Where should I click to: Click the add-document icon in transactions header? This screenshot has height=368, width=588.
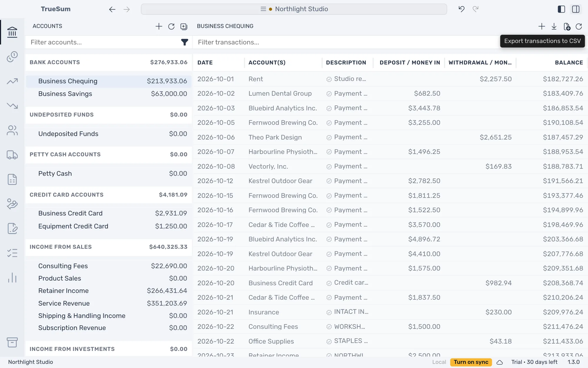click(x=567, y=26)
